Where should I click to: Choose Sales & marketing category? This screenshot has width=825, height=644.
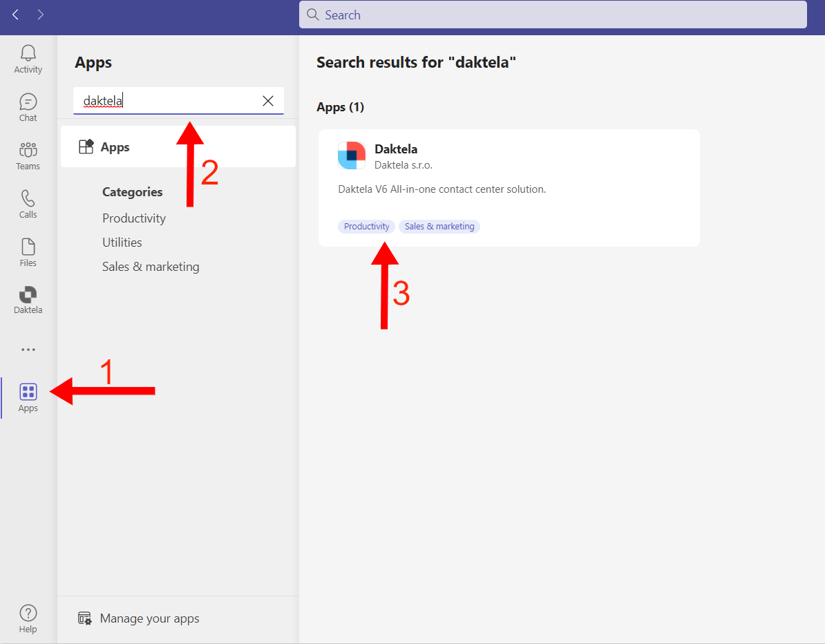151,267
